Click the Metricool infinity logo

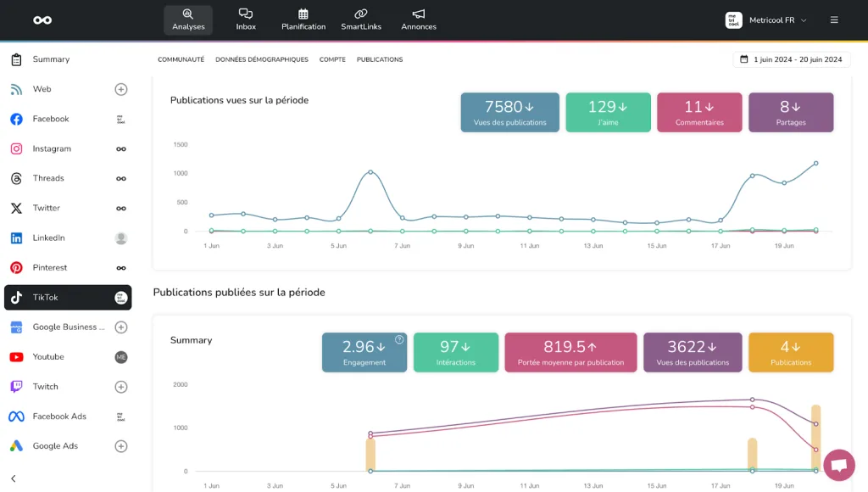tap(42, 20)
